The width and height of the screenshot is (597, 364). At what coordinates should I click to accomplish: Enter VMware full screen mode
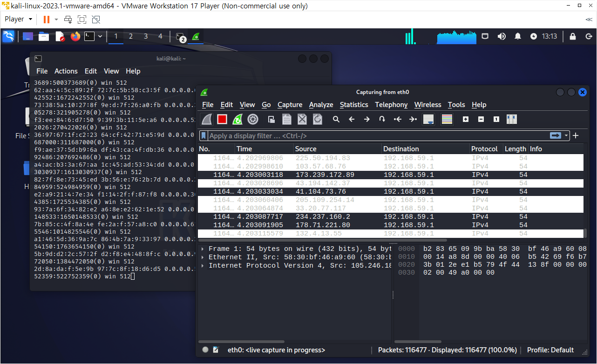(82, 19)
